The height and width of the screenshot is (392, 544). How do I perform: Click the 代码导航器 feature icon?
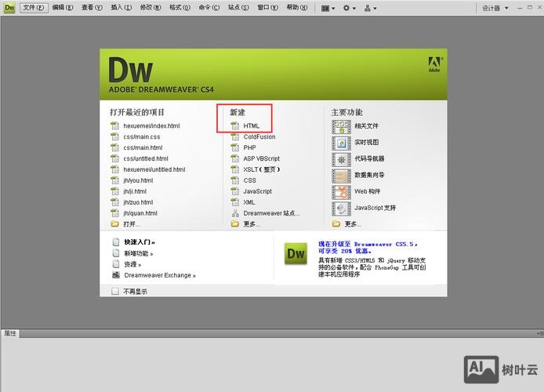(x=342, y=160)
